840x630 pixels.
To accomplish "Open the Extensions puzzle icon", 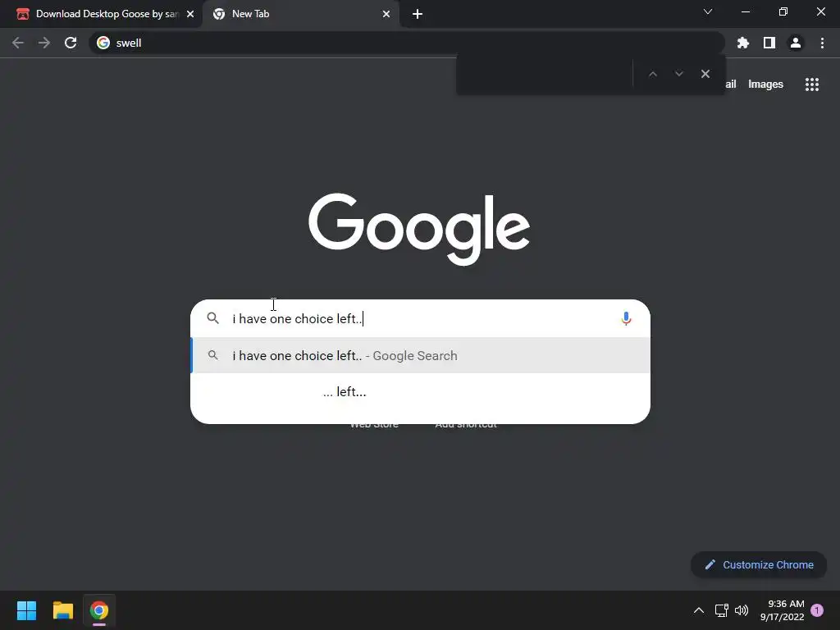I will tap(742, 43).
